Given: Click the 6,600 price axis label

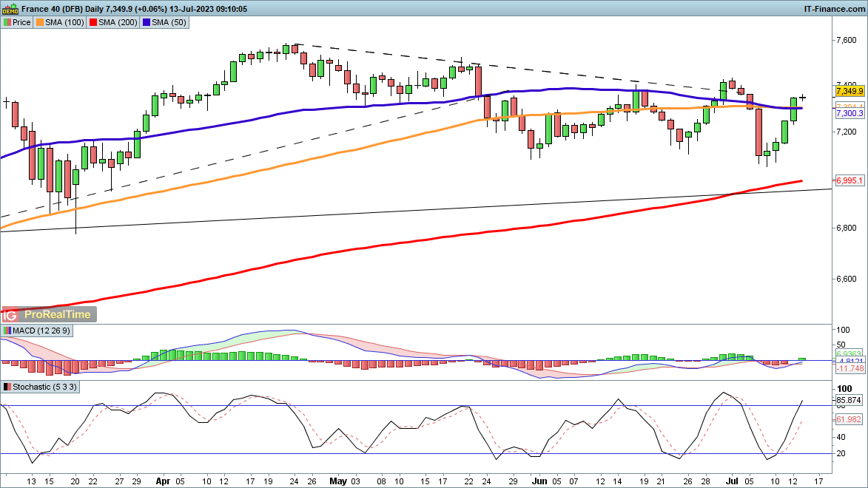Looking at the screenshot, I should click(847, 279).
